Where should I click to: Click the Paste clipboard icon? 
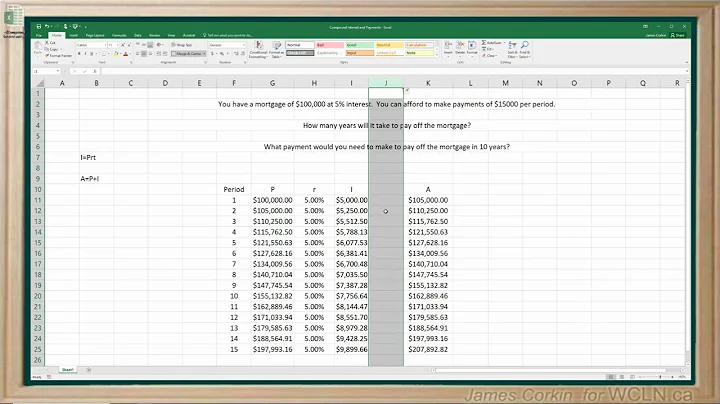[x=38, y=47]
